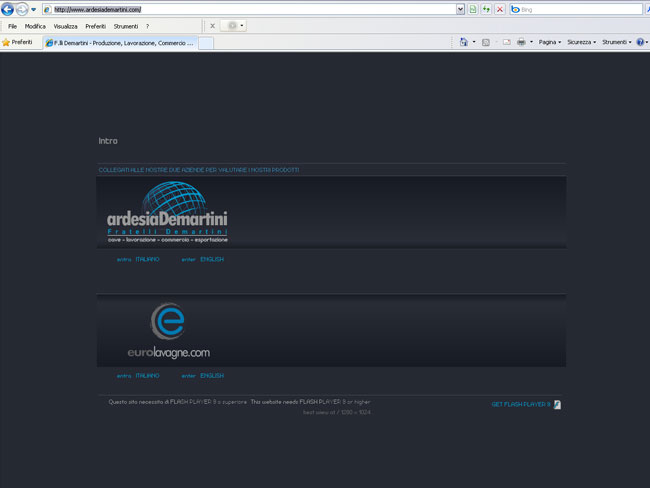Image resolution: width=650 pixels, height=488 pixels.
Task: Open Preferiti favorites star button
Action: point(17,42)
